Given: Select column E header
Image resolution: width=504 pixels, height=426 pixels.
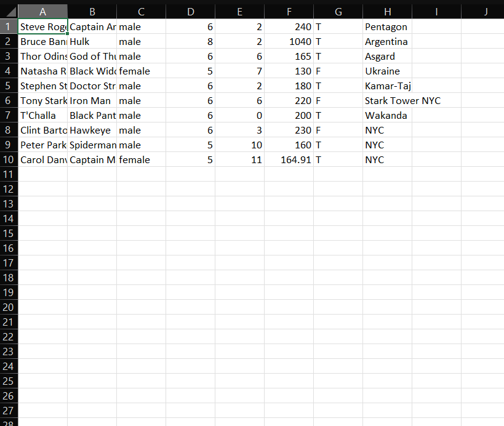Looking at the screenshot, I should click(239, 12).
